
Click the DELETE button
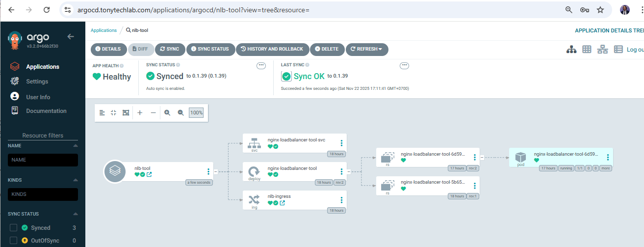[x=327, y=49]
